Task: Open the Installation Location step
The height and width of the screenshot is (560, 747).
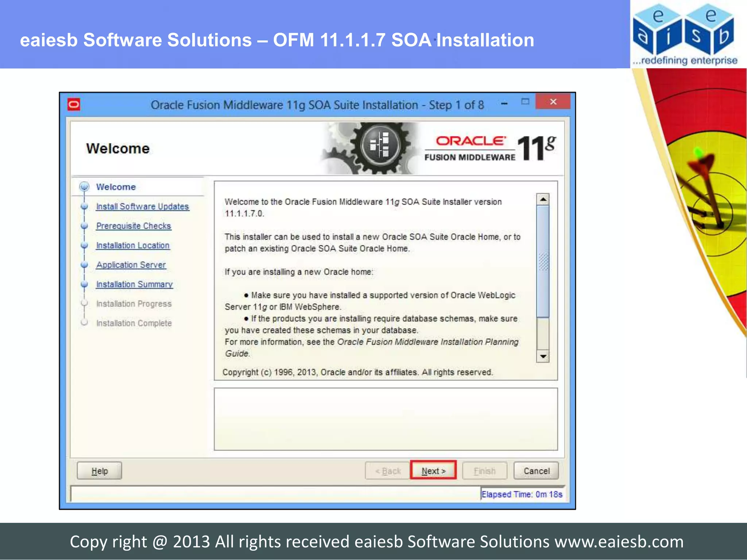Action: point(133,245)
